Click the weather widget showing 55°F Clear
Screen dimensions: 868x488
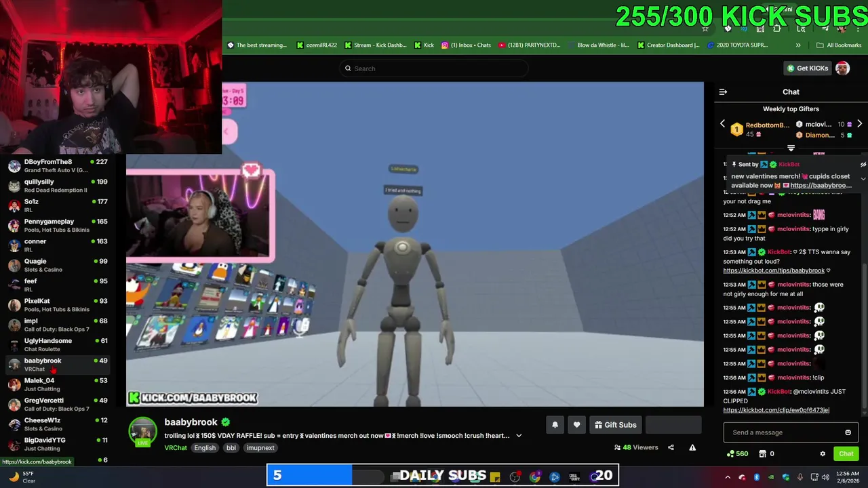(22, 477)
